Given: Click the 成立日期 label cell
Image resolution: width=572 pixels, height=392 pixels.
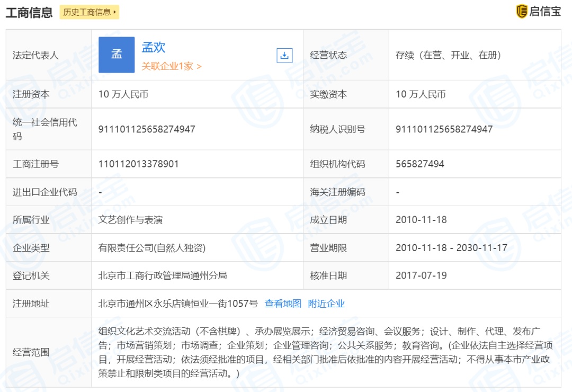Looking at the screenshot, I should [346, 220].
